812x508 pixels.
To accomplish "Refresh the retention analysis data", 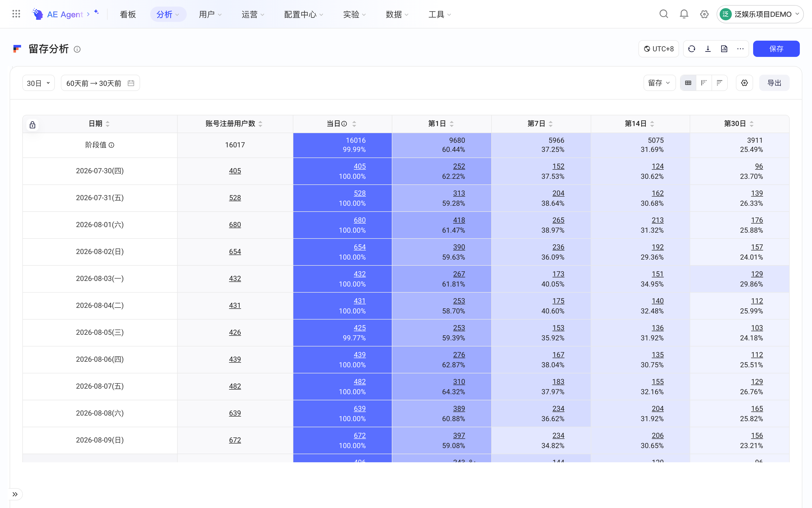I will (x=691, y=49).
